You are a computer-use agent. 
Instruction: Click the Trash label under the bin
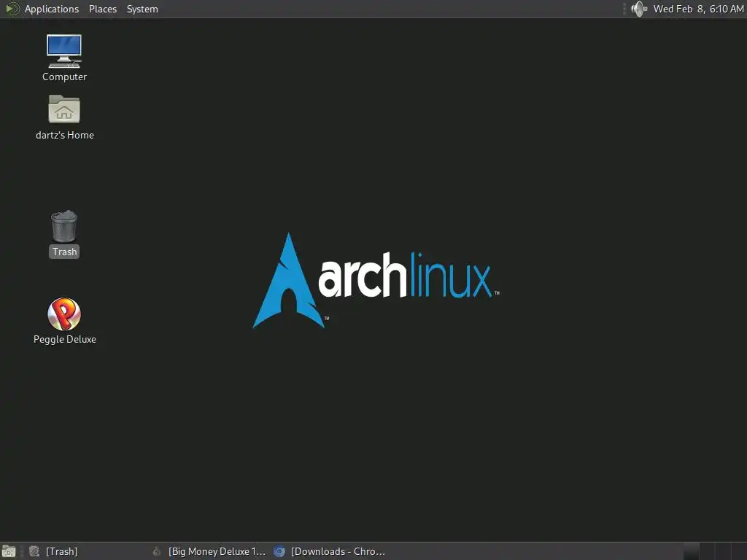64,252
